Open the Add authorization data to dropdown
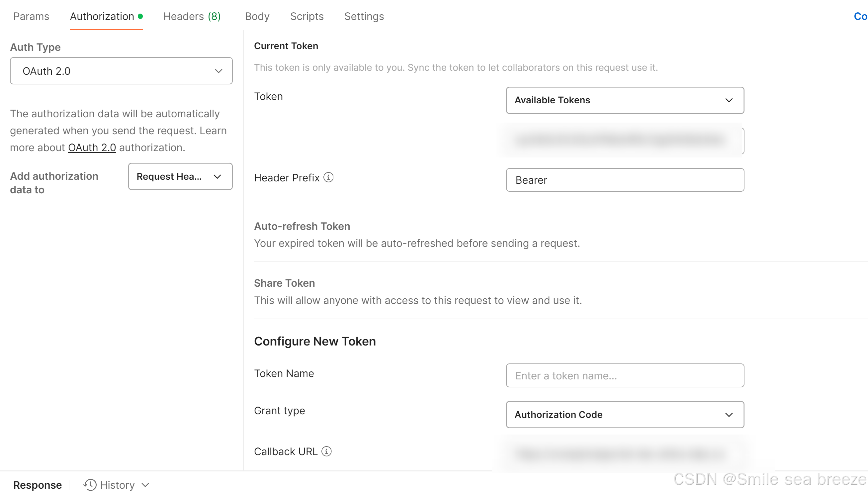The image size is (868, 493). pyautogui.click(x=180, y=176)
